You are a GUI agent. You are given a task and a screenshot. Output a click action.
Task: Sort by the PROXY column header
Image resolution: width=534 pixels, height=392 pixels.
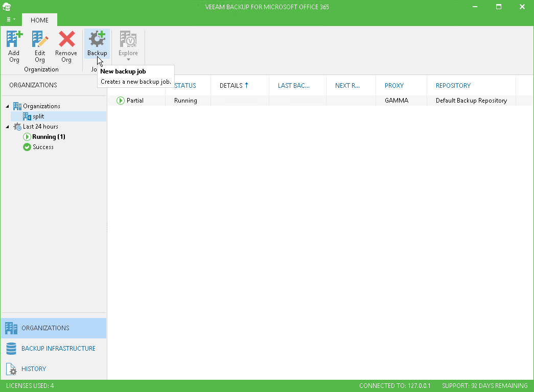(x=394, y=85)
